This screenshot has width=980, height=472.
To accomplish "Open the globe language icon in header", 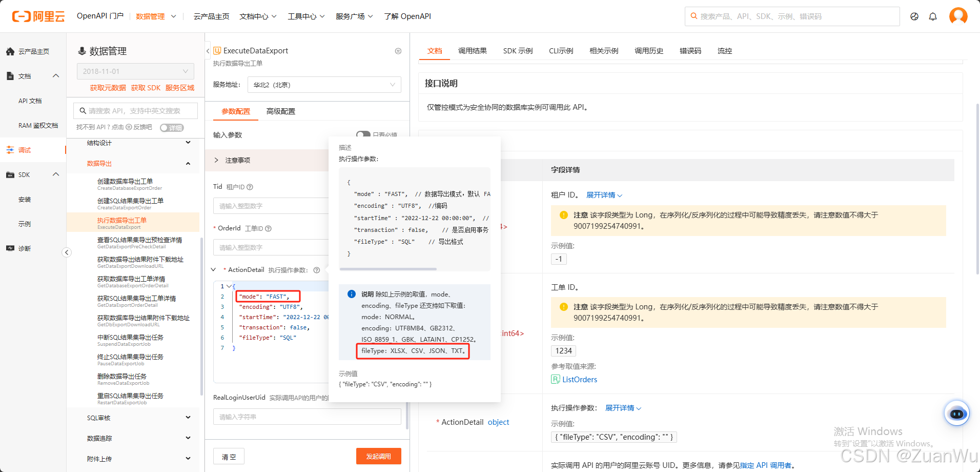I will tap(914, 16).
